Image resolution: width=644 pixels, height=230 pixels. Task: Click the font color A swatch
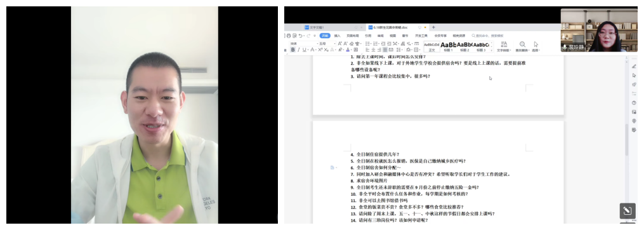348,50
